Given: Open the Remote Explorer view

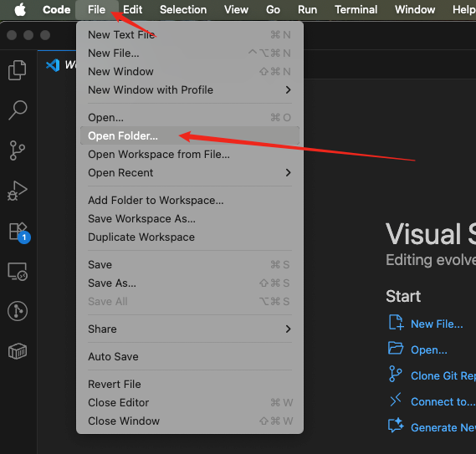Looking at the screenshot, I should coord(18,271).
